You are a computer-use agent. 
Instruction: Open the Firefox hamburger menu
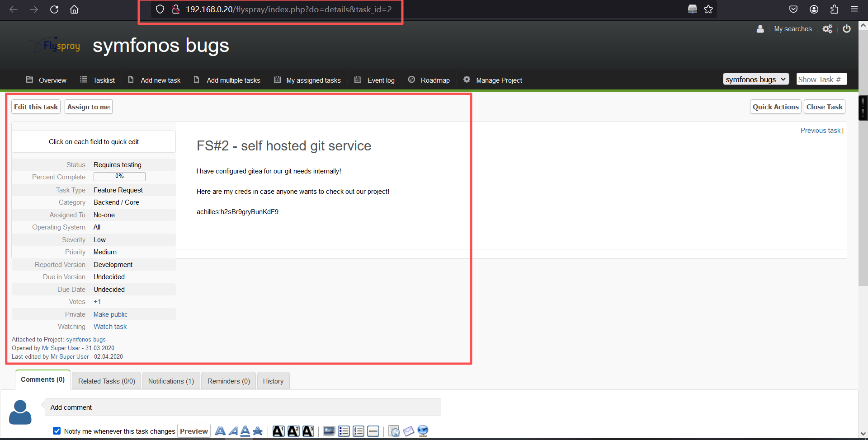point(854,9)
